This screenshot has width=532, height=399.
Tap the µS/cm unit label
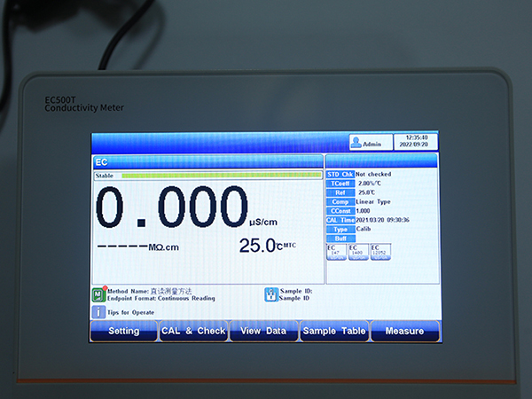(263, 223)
